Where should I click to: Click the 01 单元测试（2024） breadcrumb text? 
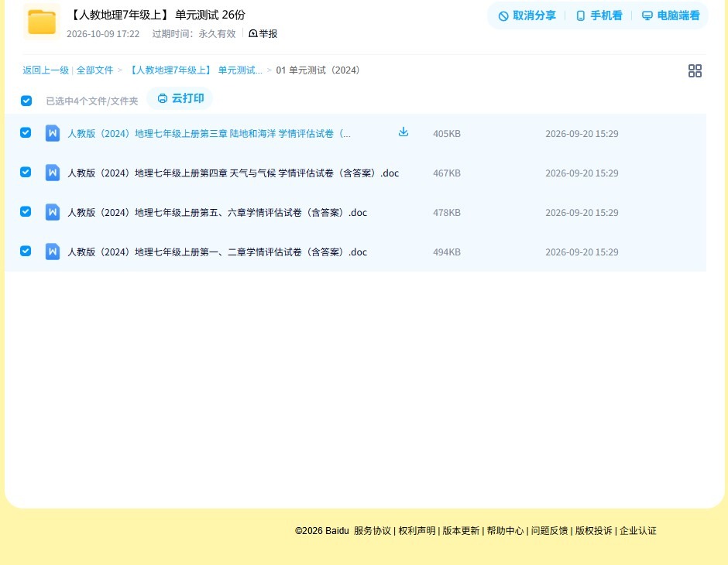(x=318, y=70)
